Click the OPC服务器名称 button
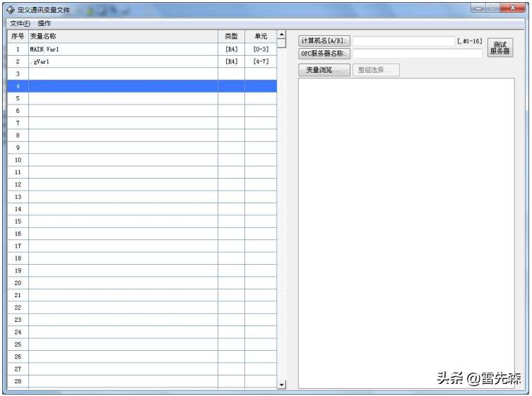Screen dimensions: 532x396 324,53
